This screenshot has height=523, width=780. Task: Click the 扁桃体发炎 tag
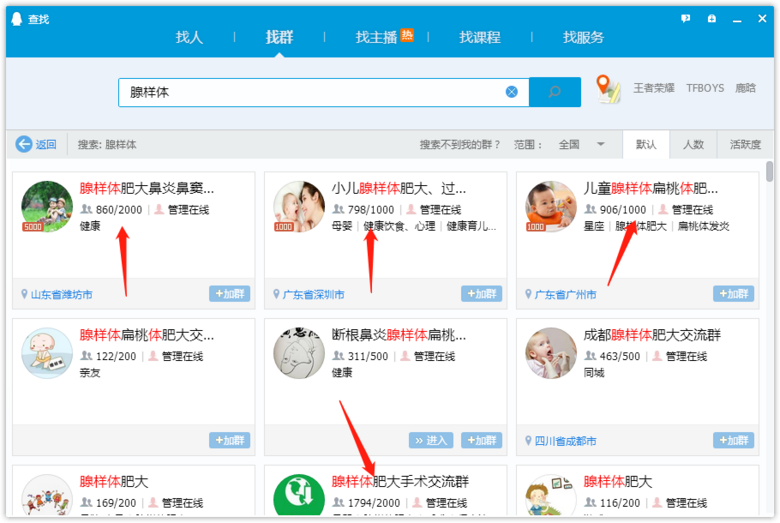coord(703,226)
